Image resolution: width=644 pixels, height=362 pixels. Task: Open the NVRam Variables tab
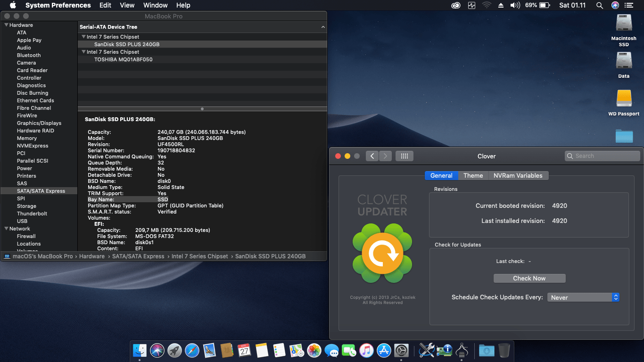(518, 175)
